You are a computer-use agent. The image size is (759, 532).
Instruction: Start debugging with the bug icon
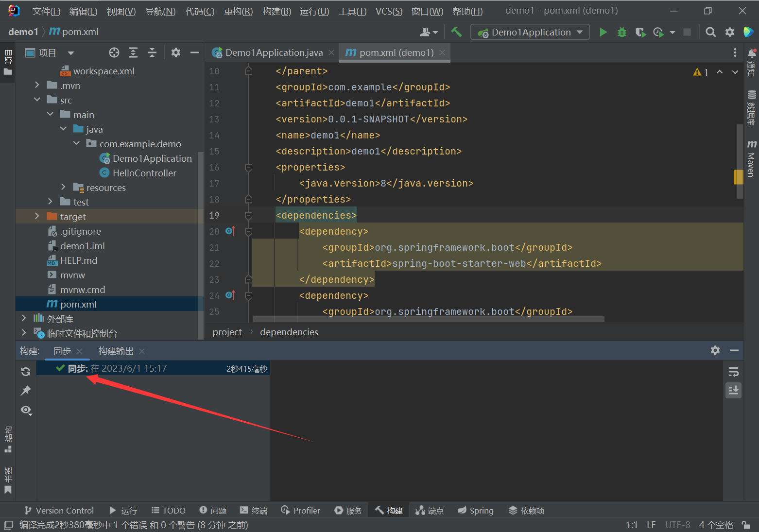point(621,32)
